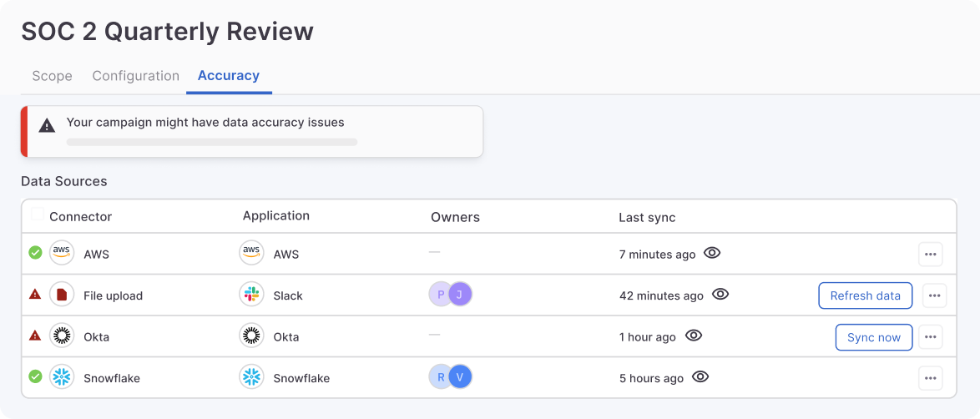Switch to the Configuration tab
980x419 pixels.
tap(135, 76)
